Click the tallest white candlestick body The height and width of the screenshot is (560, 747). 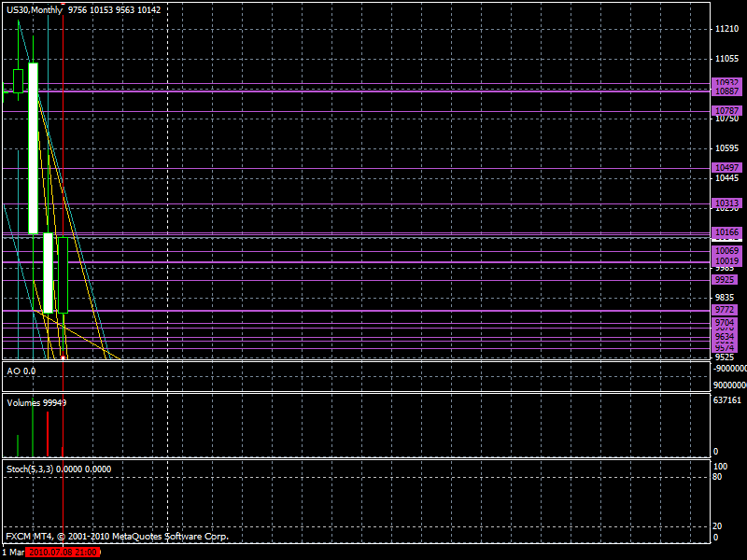[33, 147]
